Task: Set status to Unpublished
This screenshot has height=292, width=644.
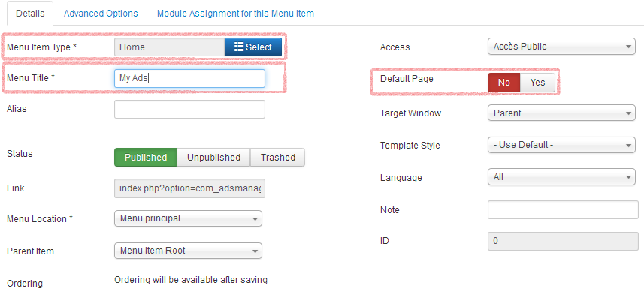Action: pyautogui.click(x=213, y=158)
